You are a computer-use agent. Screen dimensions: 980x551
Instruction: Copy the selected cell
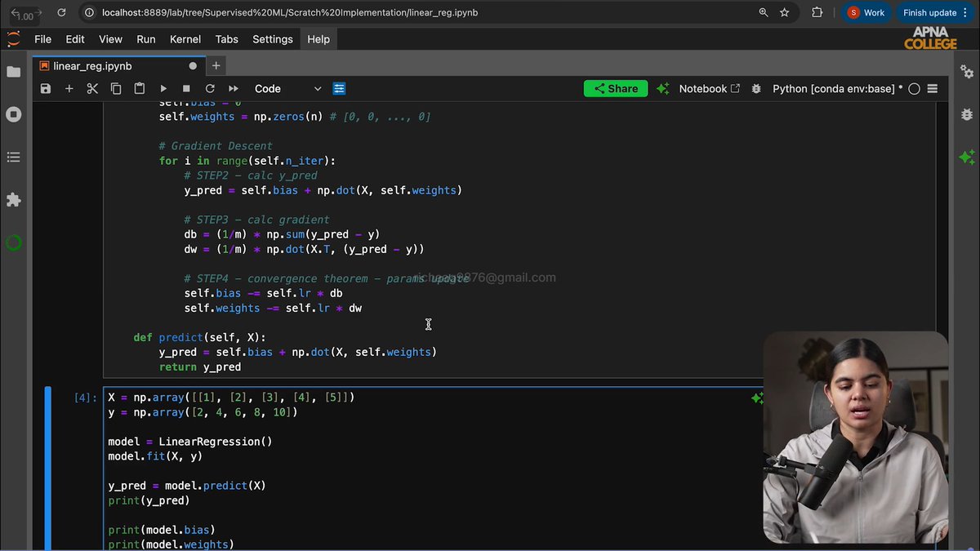(x=116, y=89)
